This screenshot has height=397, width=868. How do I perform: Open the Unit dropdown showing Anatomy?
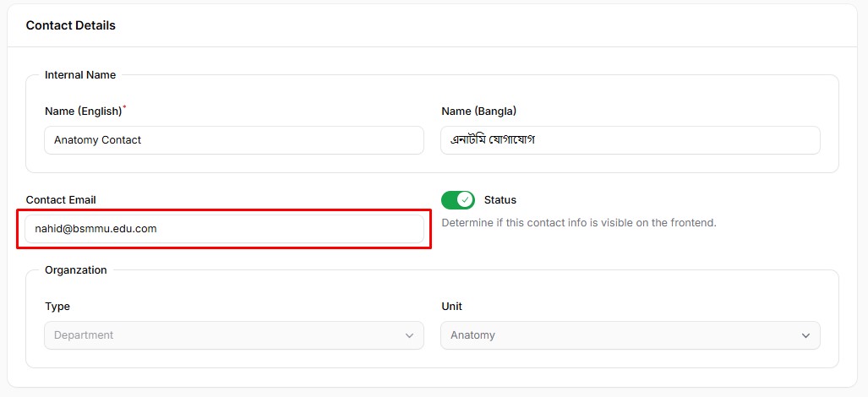coord(631,335)
